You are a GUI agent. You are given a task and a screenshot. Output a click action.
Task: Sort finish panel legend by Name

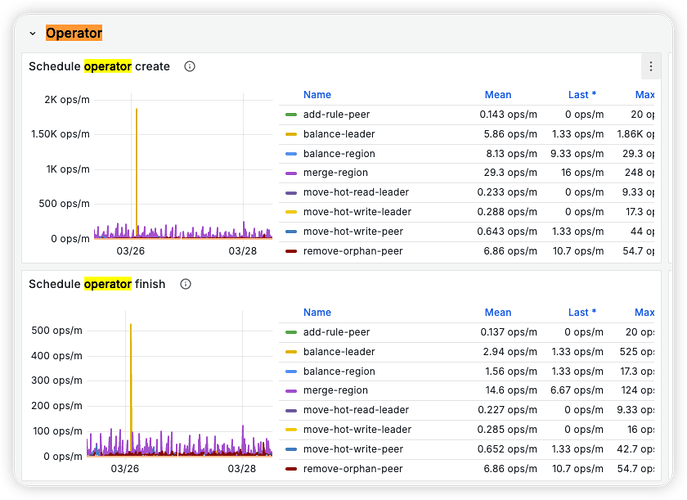317,312
